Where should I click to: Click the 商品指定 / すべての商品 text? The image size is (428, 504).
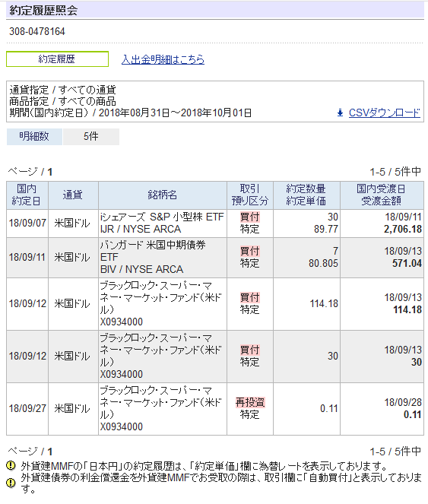pyautogui.click(x=62, y=101)
